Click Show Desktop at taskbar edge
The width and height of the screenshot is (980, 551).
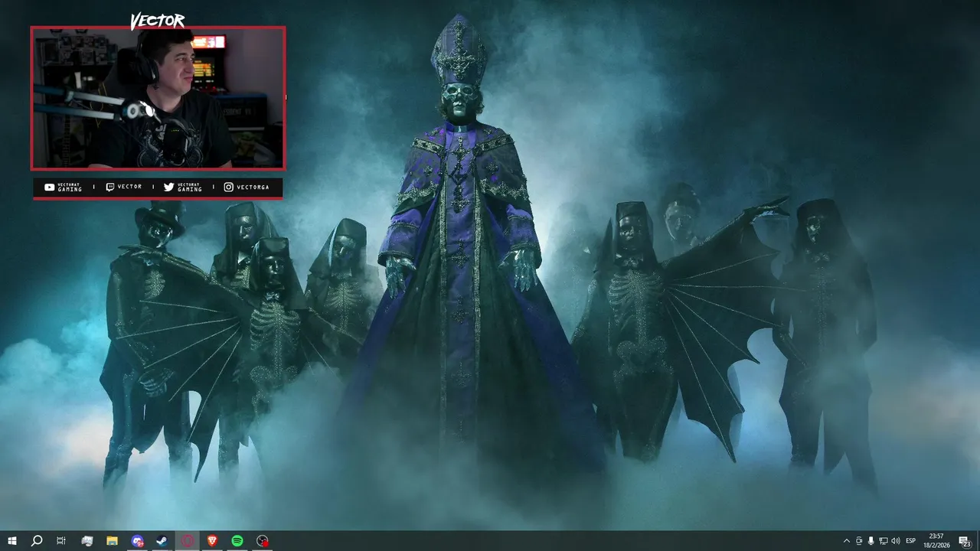coord(978,541)
